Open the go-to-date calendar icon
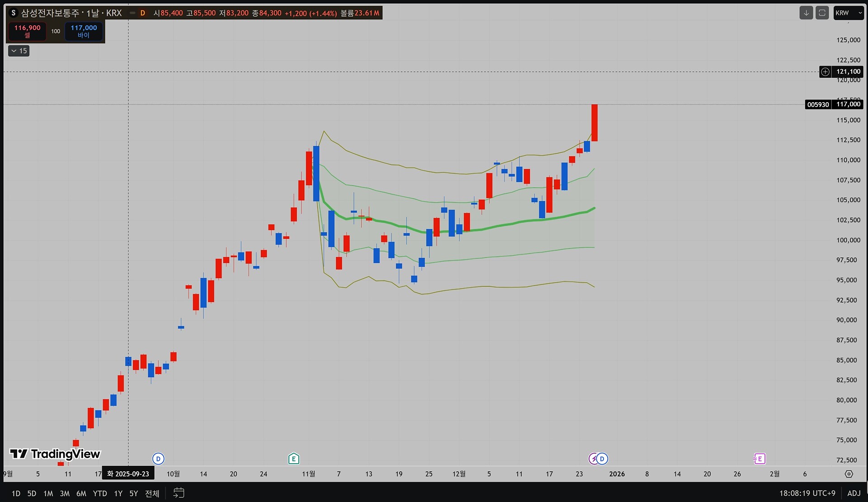The width and height of the screenshot is (868, 502). pos(179,493)
